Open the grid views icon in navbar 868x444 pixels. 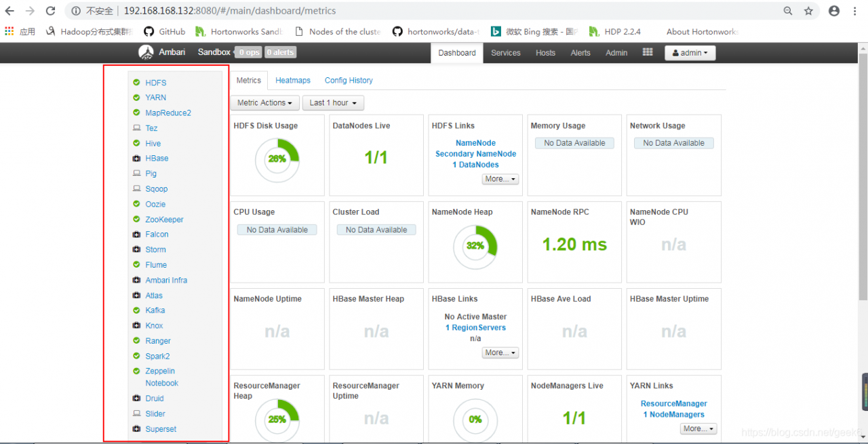(648, 52)
